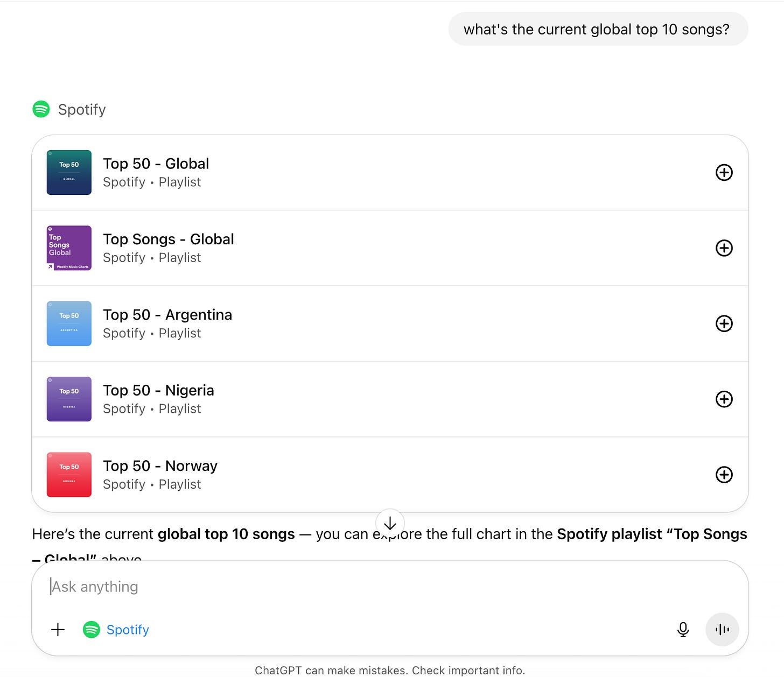Open the Top 50 - Norway playlist title

160,466
